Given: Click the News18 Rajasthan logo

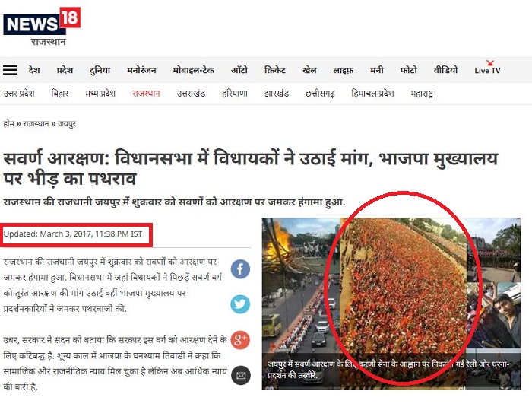Looking at the screenshot, I should [x=42, y=27].
